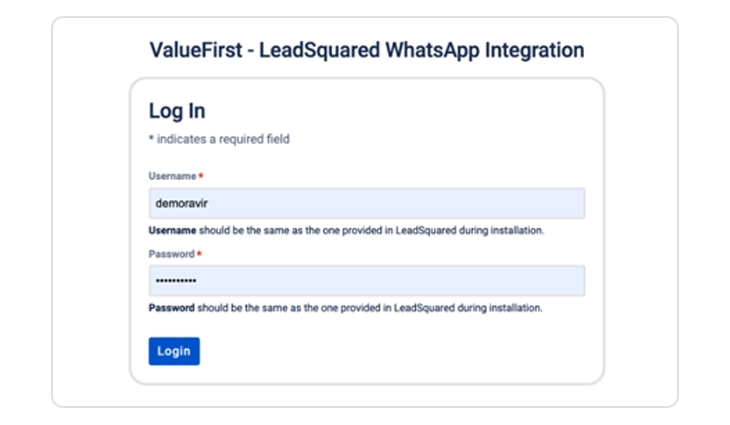730x425 pixels.
Task: Click the red asterisk beside Username
Action: tap(201, 176)
